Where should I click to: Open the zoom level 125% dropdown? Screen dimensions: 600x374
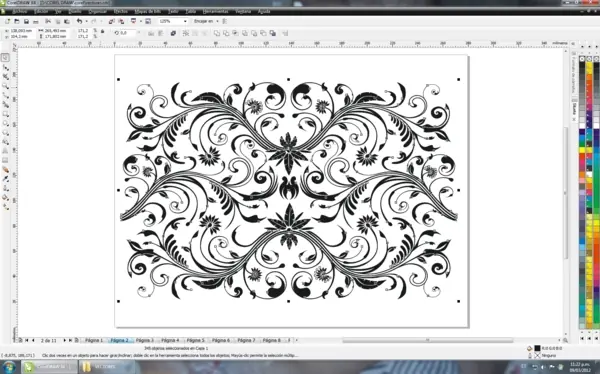pos(185,21)
